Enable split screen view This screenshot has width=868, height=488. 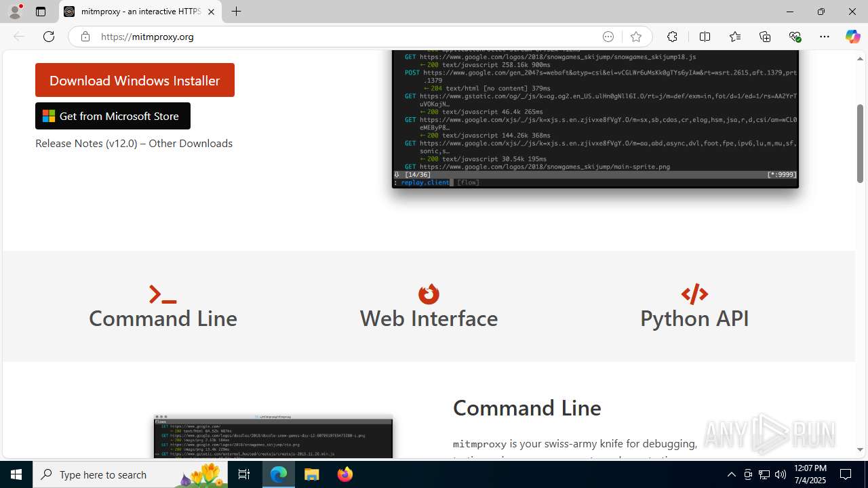click(x=705, y=37)
